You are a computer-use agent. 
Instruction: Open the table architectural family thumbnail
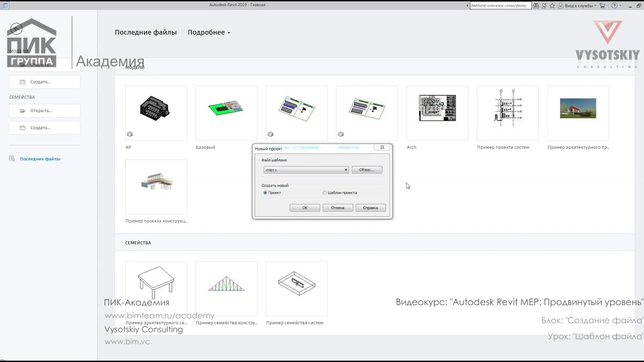pyautogui.click(x=156, y=288)
